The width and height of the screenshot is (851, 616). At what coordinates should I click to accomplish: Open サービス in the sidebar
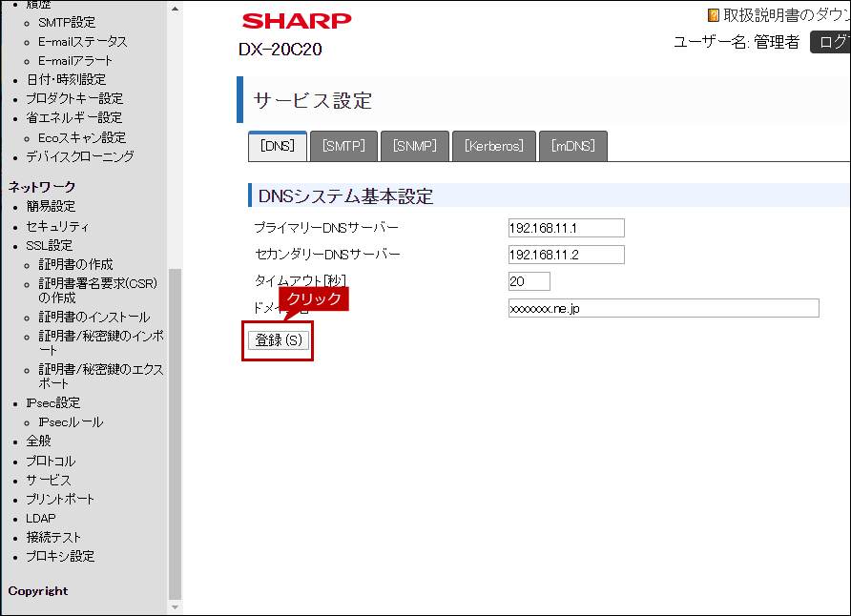click(49, 480)
